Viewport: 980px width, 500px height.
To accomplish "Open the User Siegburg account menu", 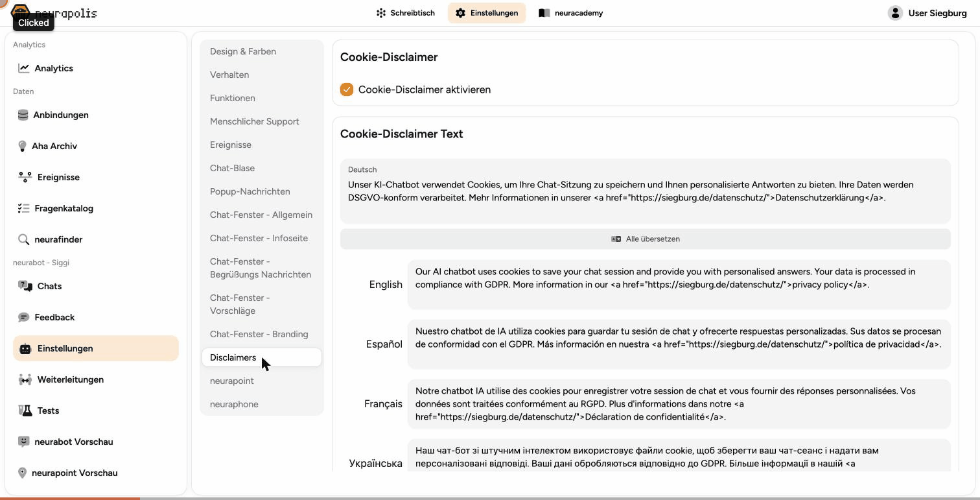I will (x=927, y=13).
